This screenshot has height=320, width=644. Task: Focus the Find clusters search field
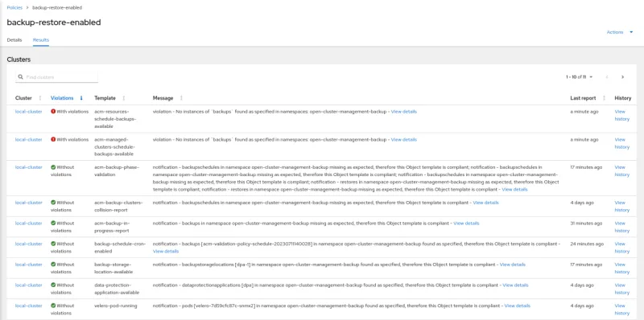(56, 77)
